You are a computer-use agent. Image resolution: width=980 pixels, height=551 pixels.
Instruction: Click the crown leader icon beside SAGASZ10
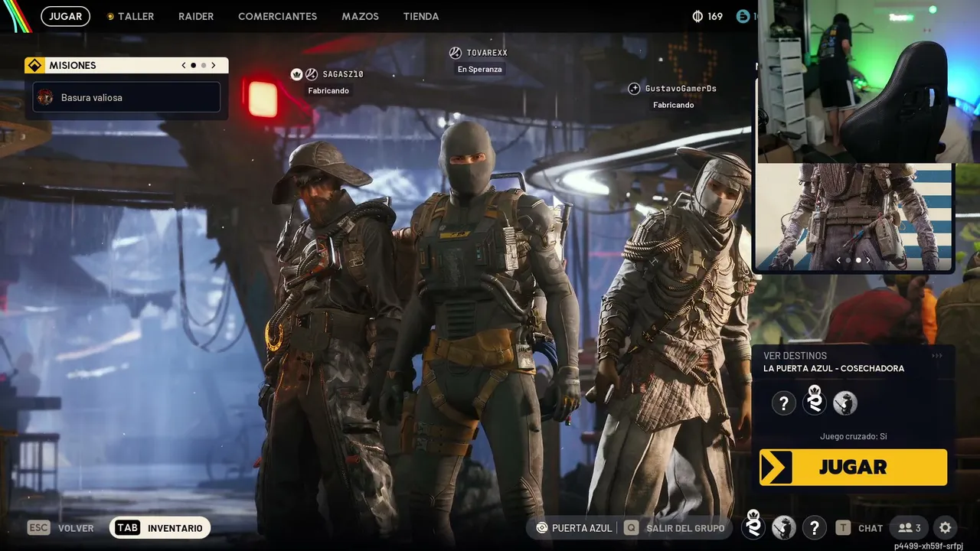click(x=297, y=74)
